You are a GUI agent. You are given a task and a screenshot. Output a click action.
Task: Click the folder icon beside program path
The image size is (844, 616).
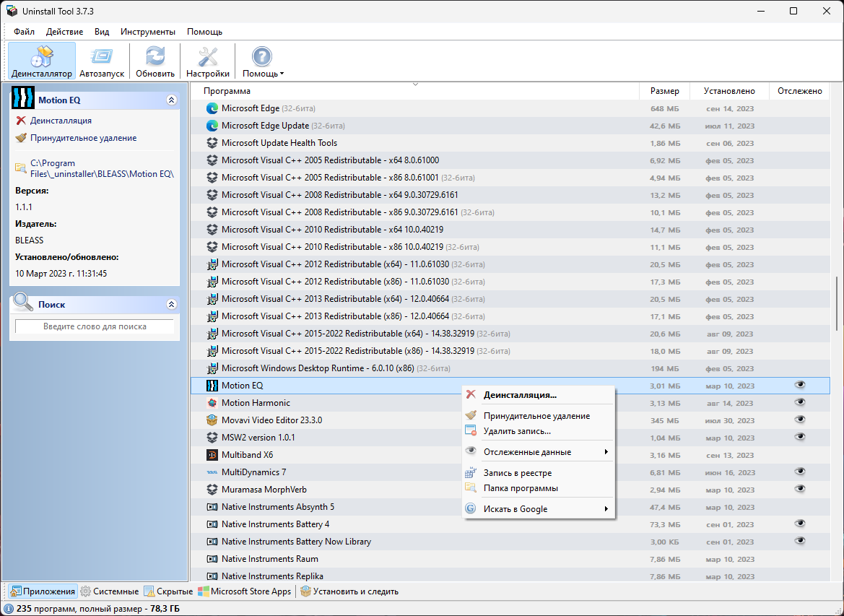pyautogui.click(x=20, y=168)
